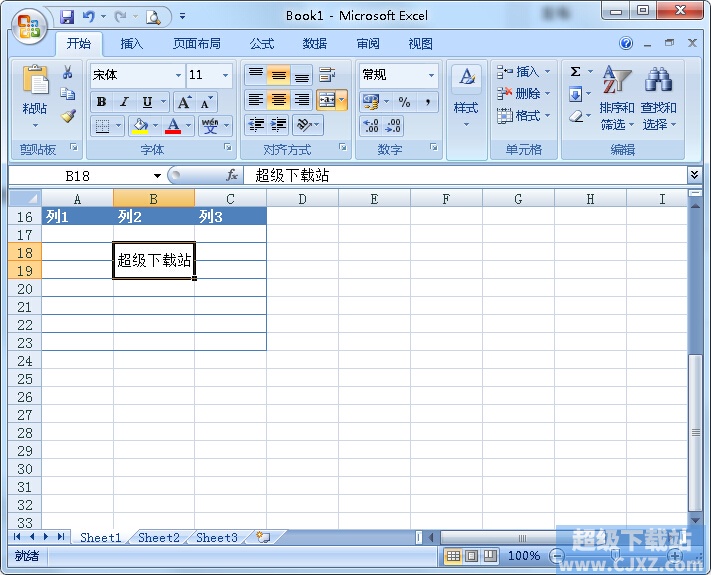Expand the formula bar chevron

click(x=694, y=175)
